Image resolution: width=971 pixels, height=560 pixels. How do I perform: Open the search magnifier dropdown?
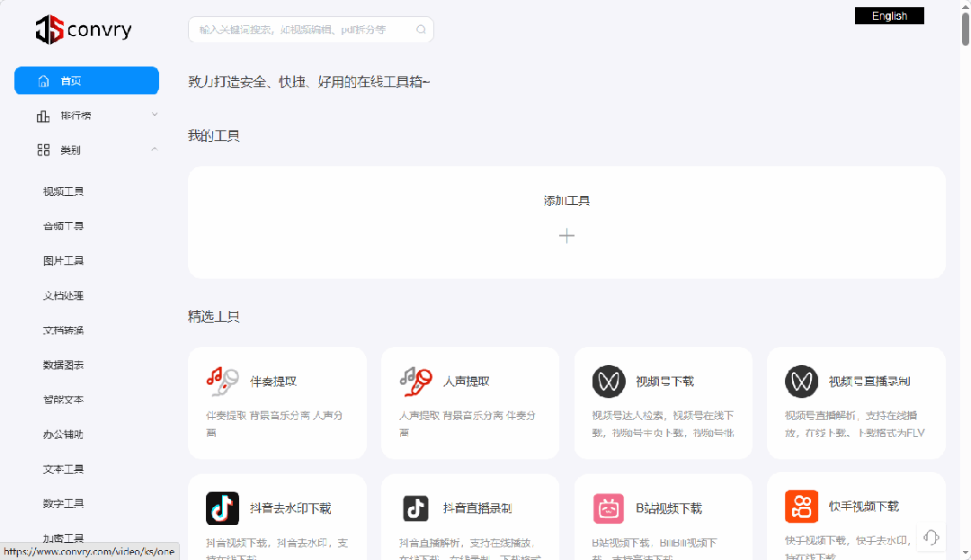pos(421,30)
